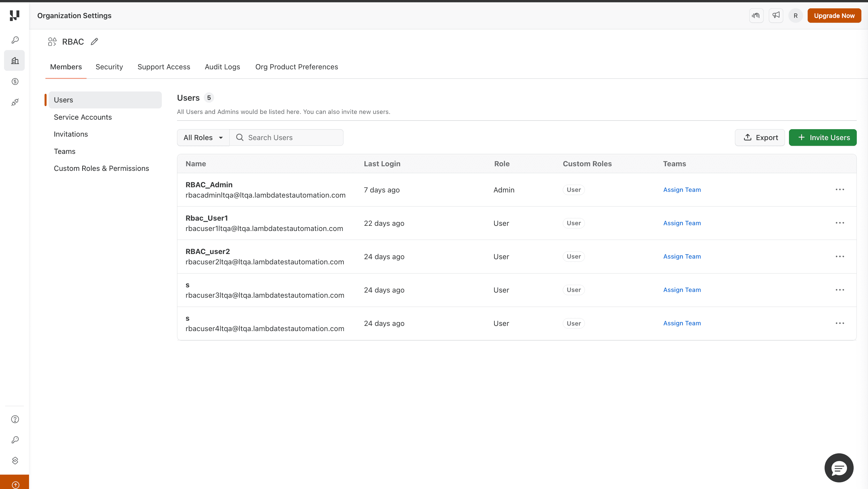Click the Invite Users button
Image resolution: width=868 pixels, height=489 pixels.
(x=823, y=137)
